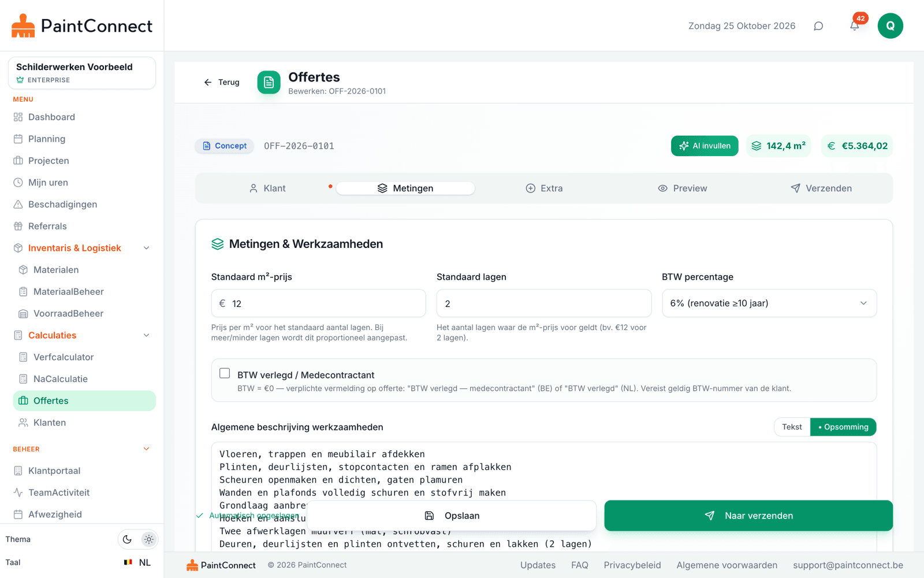This screenshot has height=578, width=924.
Task: Collapse Inventaris & Logistiek section
Action: (146, 248)
